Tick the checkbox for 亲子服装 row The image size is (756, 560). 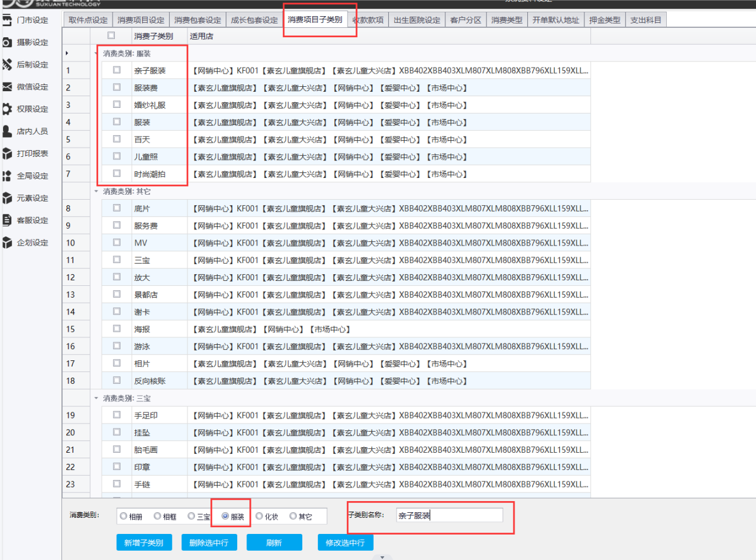117,70
